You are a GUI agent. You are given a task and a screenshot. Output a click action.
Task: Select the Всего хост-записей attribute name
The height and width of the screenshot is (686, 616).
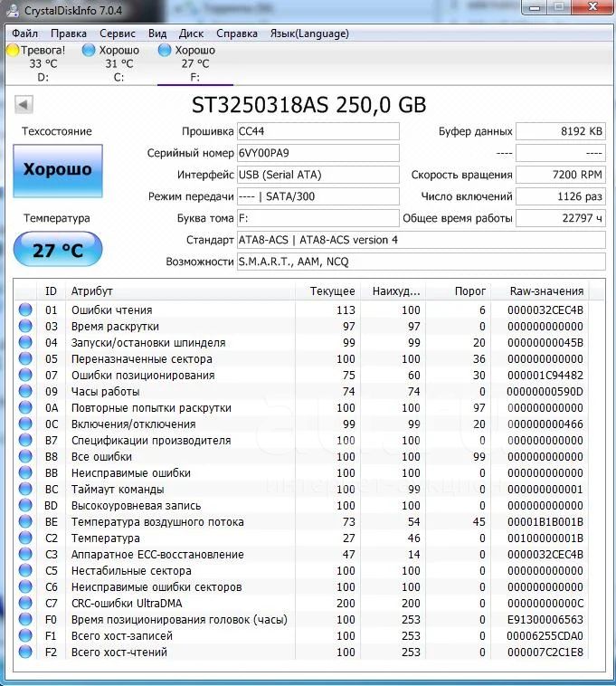[122, 635]
